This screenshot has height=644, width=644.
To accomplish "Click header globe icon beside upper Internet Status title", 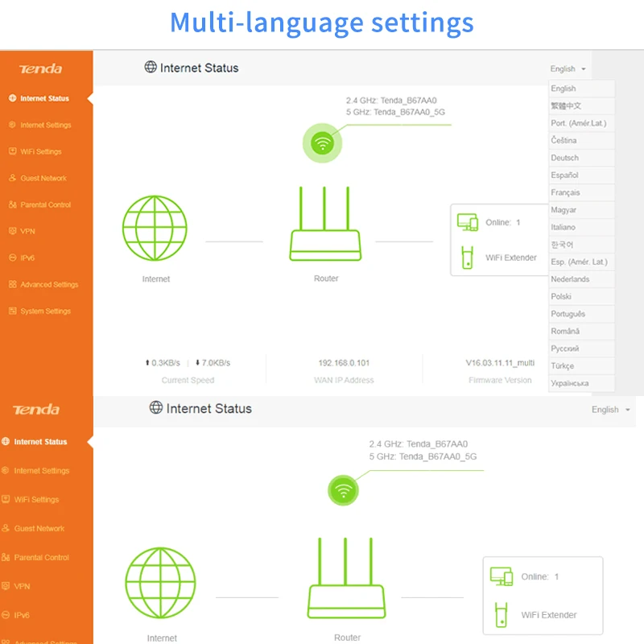I will coord(151,67).
